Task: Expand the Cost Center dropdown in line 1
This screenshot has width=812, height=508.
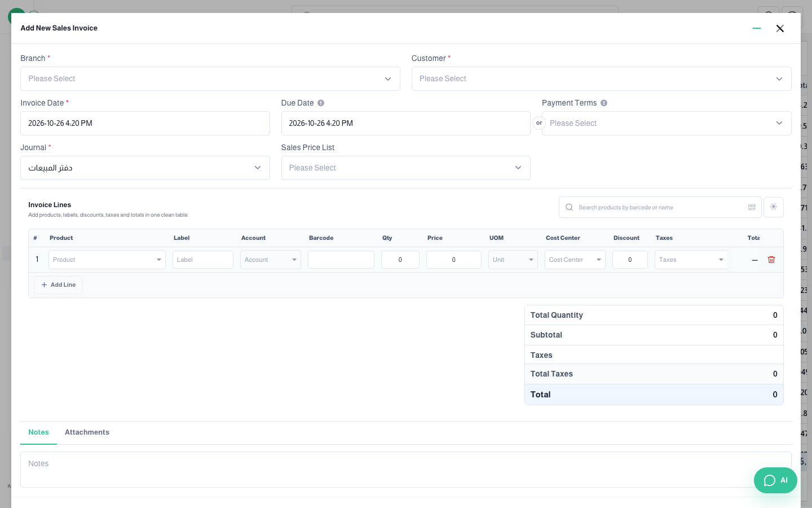Action: 575,260
